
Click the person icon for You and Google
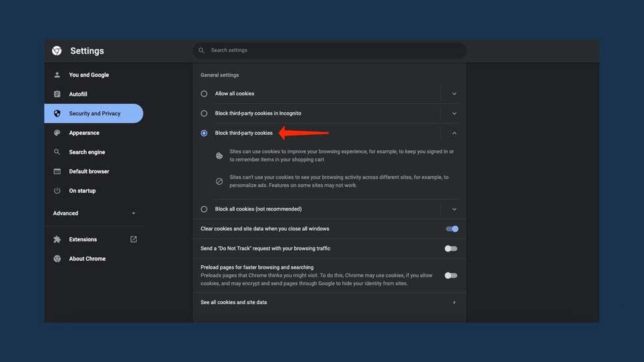57,75
